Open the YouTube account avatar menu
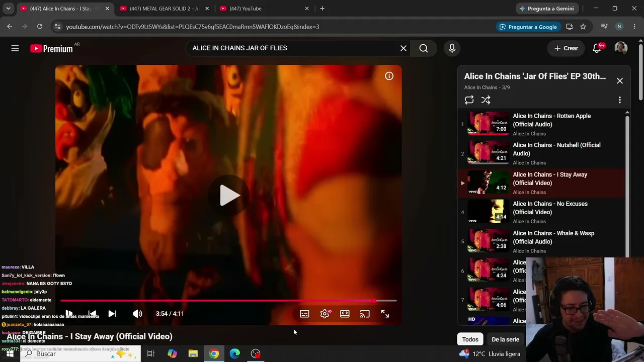Image resolution: width=644 pixels, height=362 pixels. click(x=621, y=48)
